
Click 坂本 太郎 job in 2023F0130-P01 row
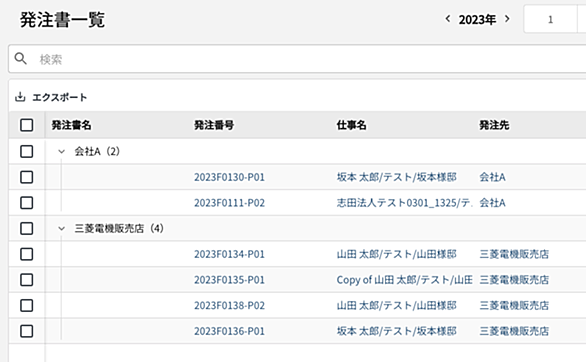click(397, 177)
